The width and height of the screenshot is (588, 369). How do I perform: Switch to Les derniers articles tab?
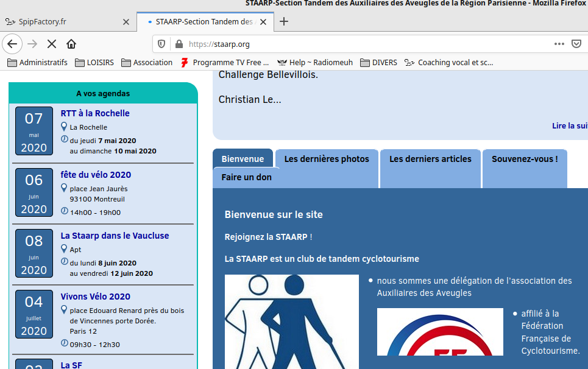tap(430, 159)
